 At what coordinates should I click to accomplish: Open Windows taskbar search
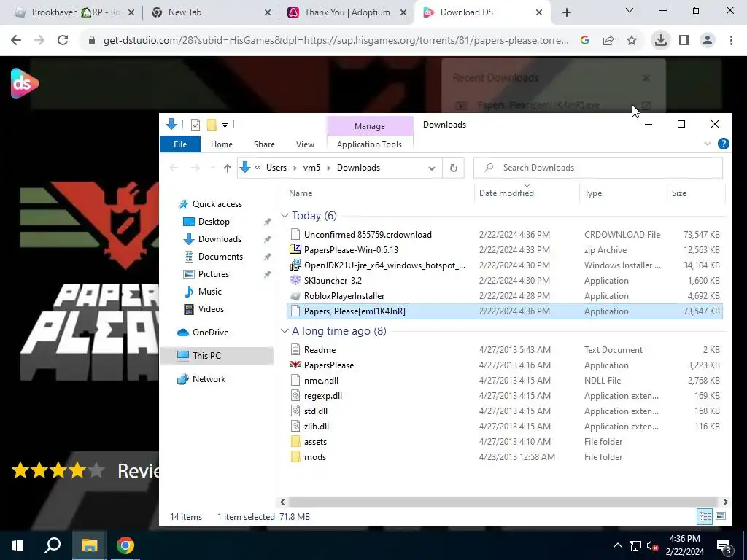point(53,545)
